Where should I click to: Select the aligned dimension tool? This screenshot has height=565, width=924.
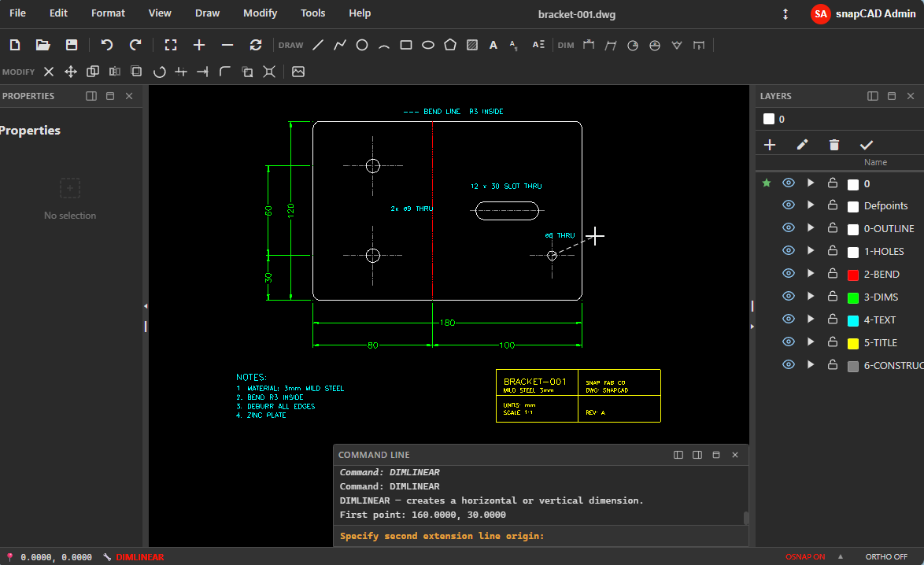(x=611, y=45)
